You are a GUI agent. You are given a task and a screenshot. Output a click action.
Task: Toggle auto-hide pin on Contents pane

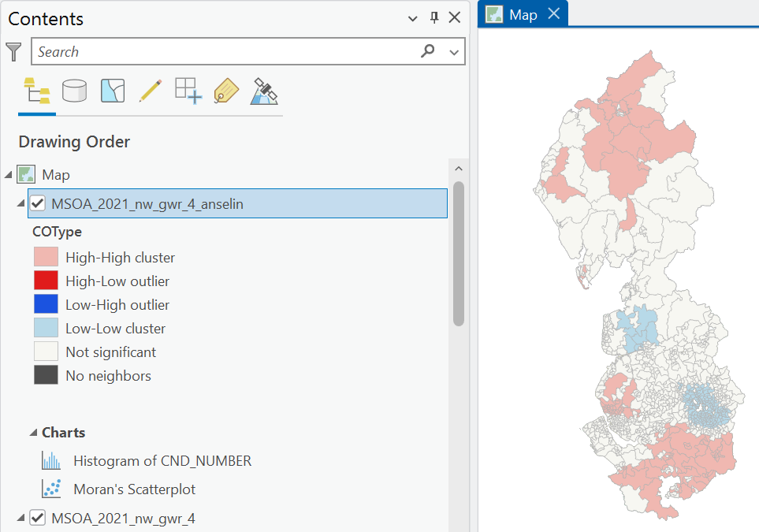[x=434, y=18]
